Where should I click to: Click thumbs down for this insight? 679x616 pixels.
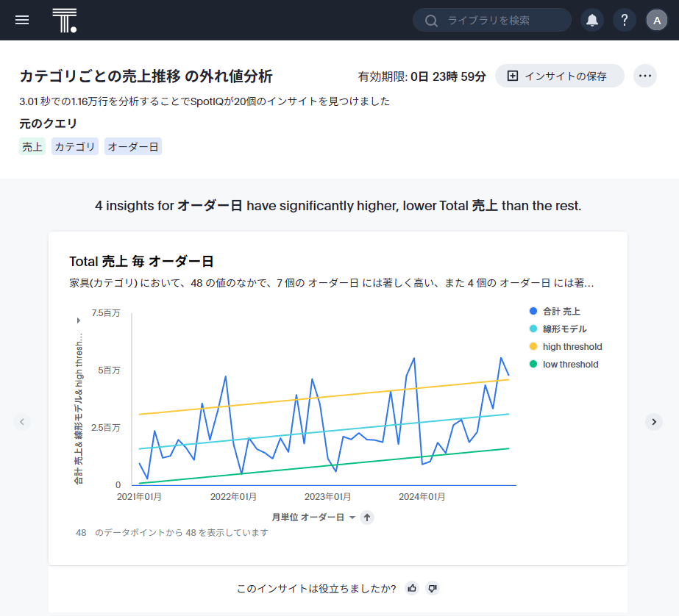pos(433,588)
